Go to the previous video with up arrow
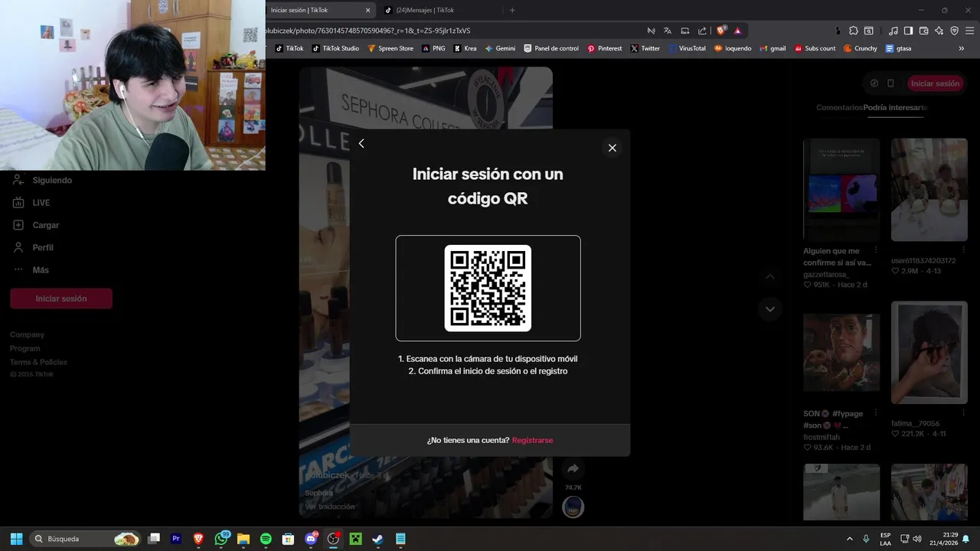 [x=770, y=276]
